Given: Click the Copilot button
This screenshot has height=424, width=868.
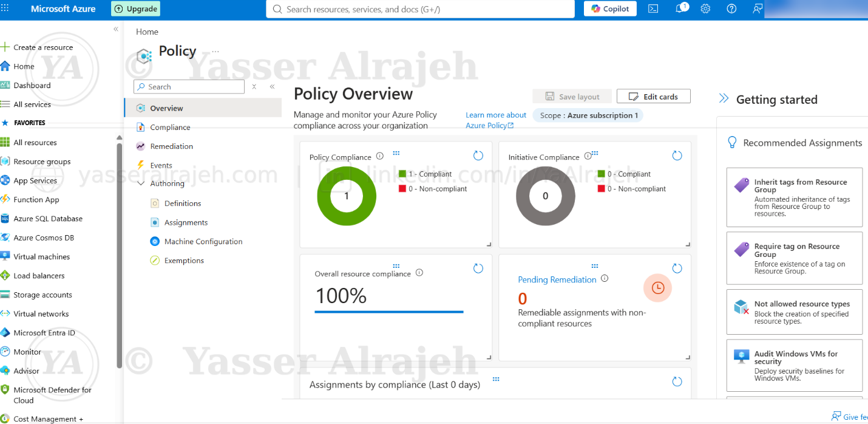Looking at the screenshot, I should (610, 9).
